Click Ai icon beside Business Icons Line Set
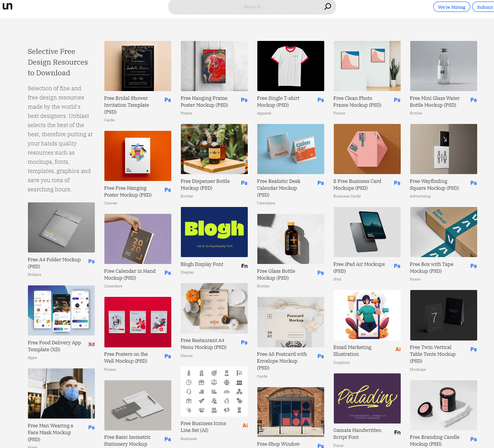 pos(245,425)
